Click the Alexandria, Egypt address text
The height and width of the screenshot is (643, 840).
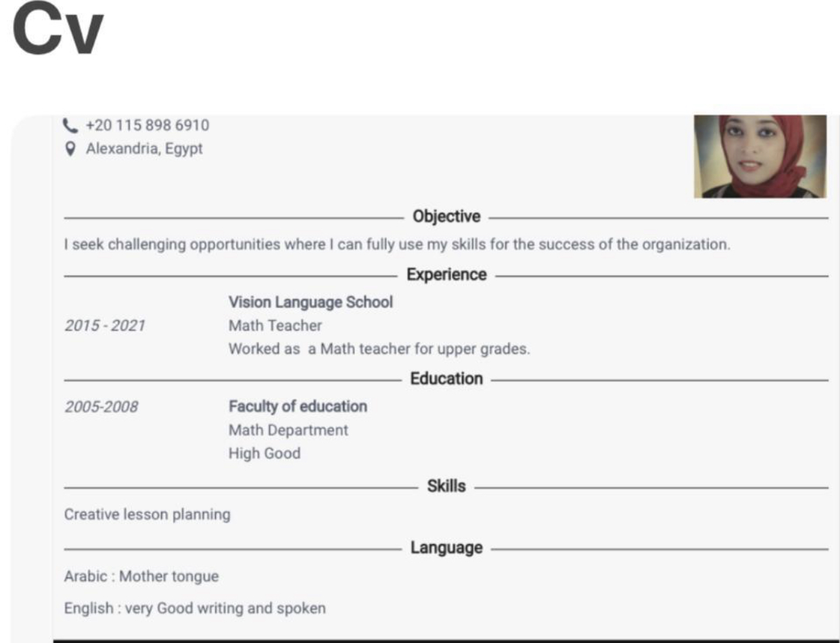(144, 149)
